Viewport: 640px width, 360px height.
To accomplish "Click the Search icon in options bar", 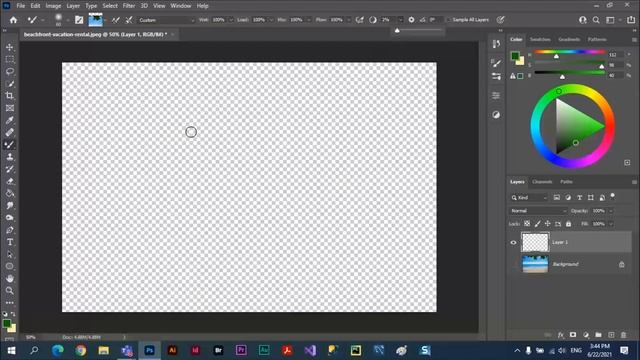I will click(596, 20).
